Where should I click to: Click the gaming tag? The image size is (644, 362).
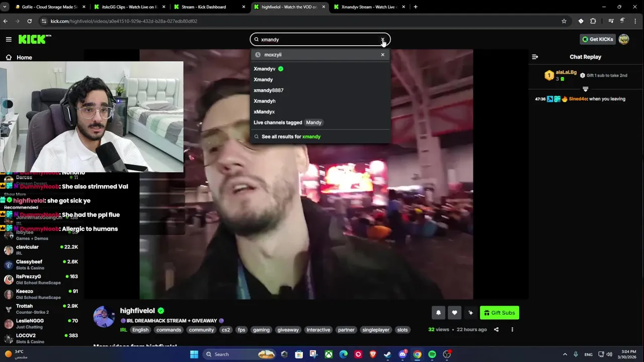tap(261, 330)
